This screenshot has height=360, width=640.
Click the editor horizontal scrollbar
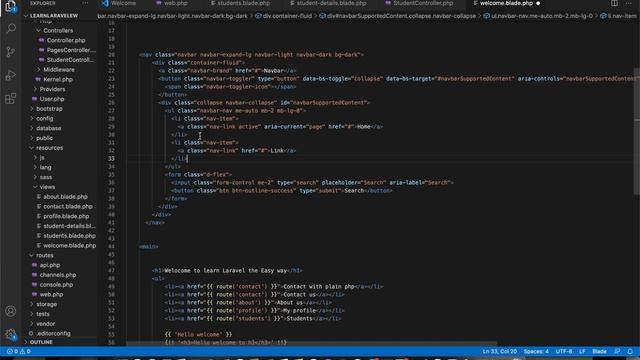311,344
